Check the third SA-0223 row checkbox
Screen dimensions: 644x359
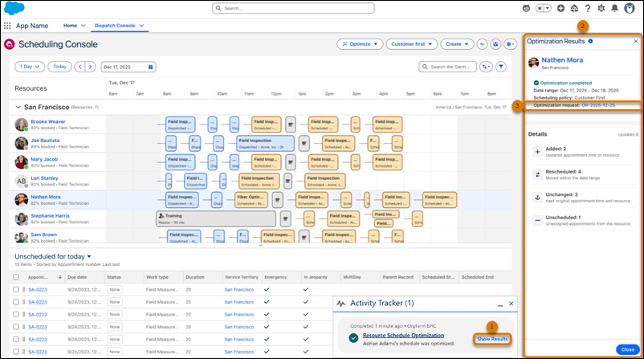[x=16, y=314]
